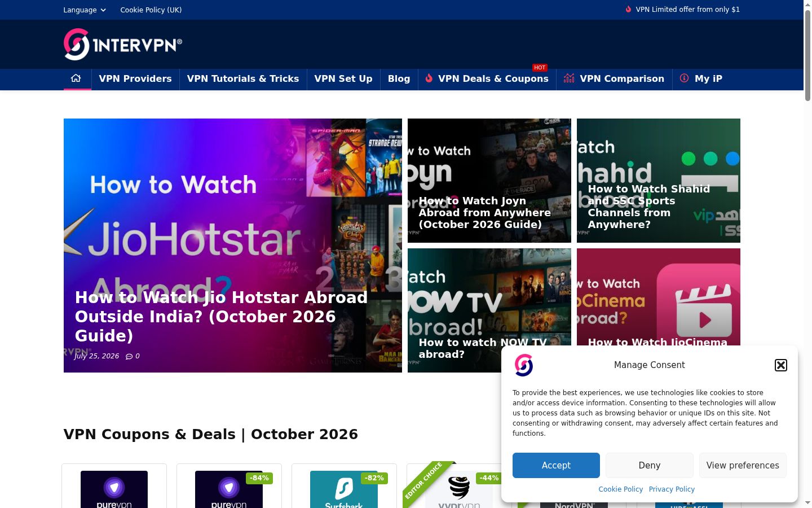Screen dimensions: 812x508
Task: Click the page vertical scrollbar thumb
Action: (807, 55)
